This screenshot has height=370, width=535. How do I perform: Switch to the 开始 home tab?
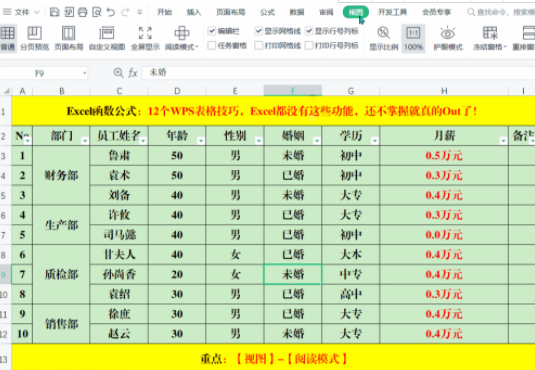tap(164, 12)
